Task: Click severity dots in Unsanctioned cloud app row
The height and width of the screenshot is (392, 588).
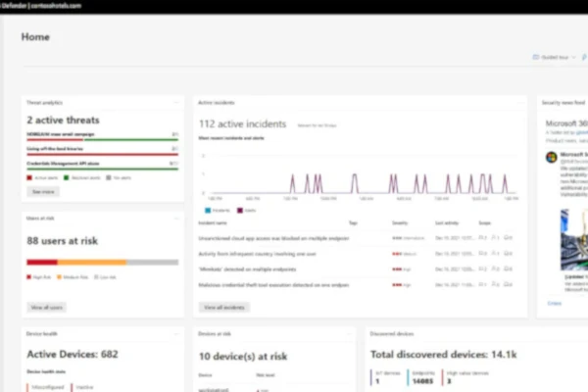Action: pos(397,238)
